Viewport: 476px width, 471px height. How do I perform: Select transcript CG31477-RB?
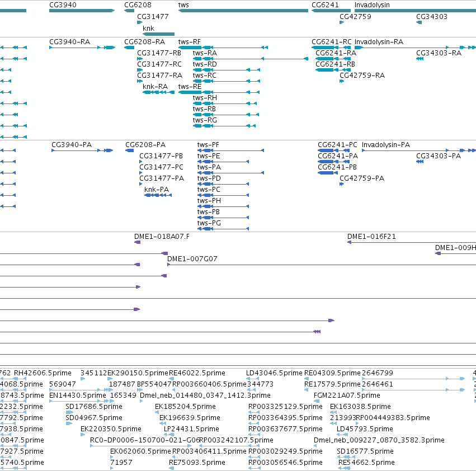coord(159,53)
